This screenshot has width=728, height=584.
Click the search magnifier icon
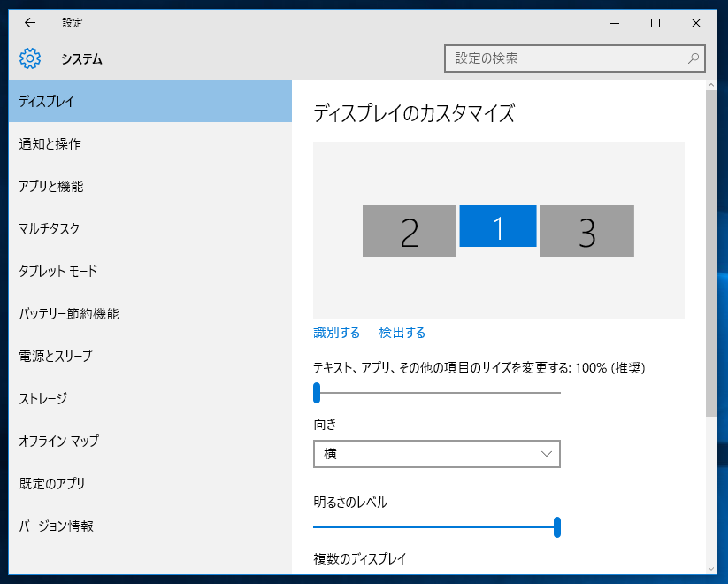pos(694,58)
